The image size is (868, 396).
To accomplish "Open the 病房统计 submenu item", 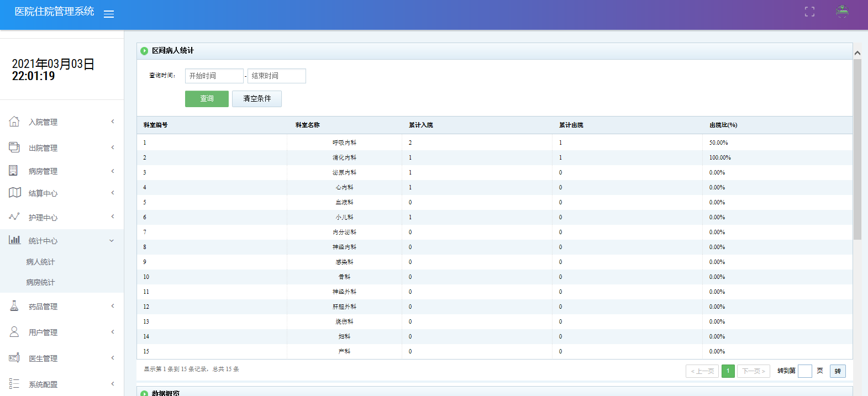I will [x=40, y=282].
